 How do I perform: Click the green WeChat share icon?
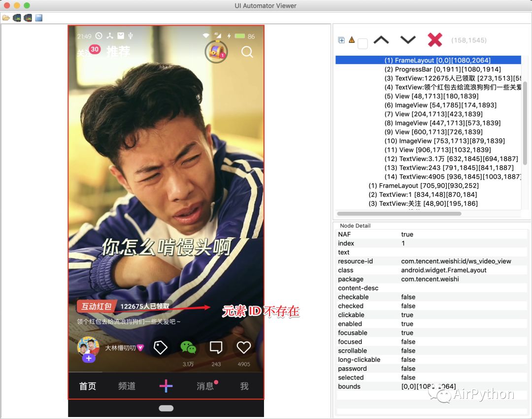coord(188,348)
